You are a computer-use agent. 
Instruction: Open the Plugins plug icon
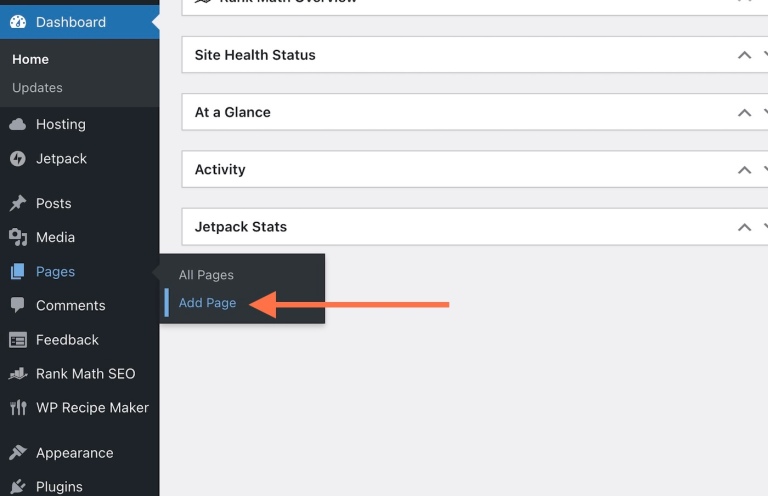coord(18,486)
